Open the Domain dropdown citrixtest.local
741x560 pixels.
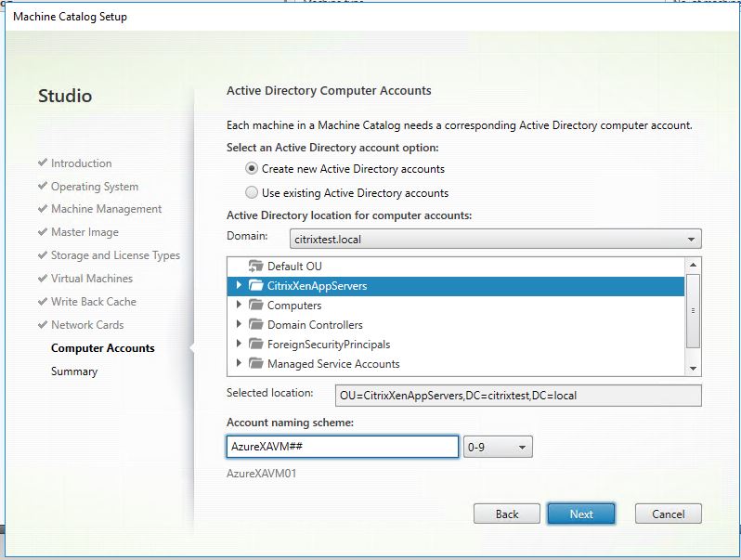495,239
